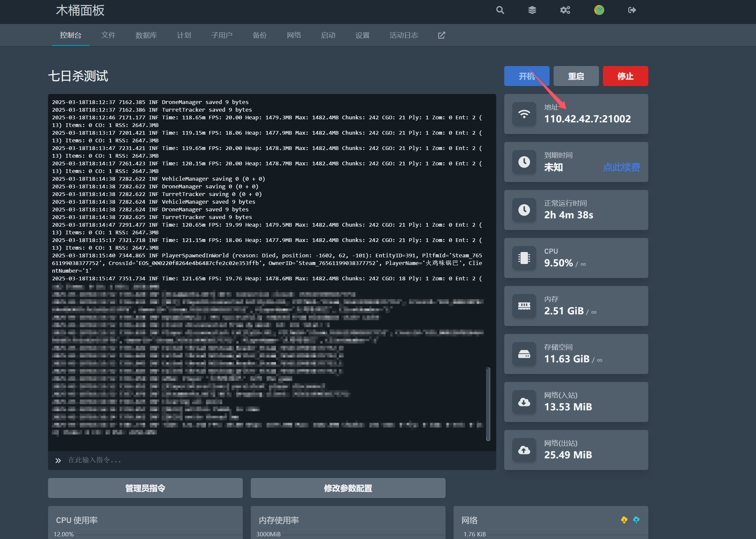The image size is (756, 539).
Task: Click the logout arrow icon
Action: [x=632, y=10]
